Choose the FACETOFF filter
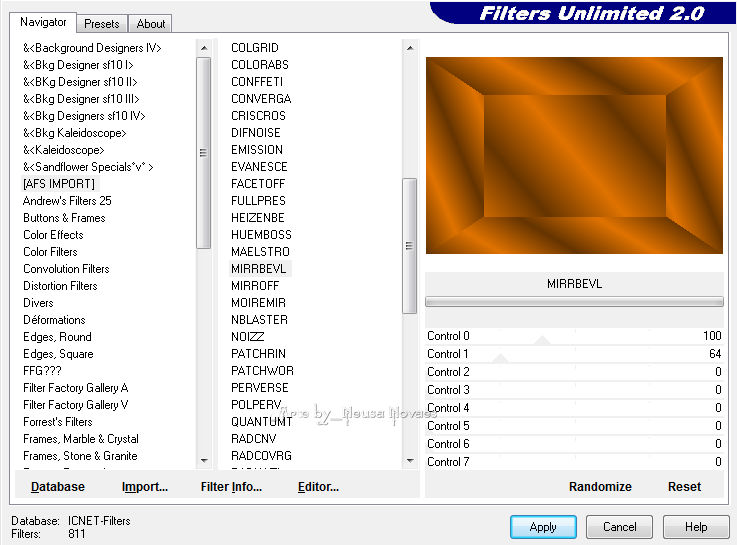The width and height of the screenshot is (737, 545). point(258,184)
